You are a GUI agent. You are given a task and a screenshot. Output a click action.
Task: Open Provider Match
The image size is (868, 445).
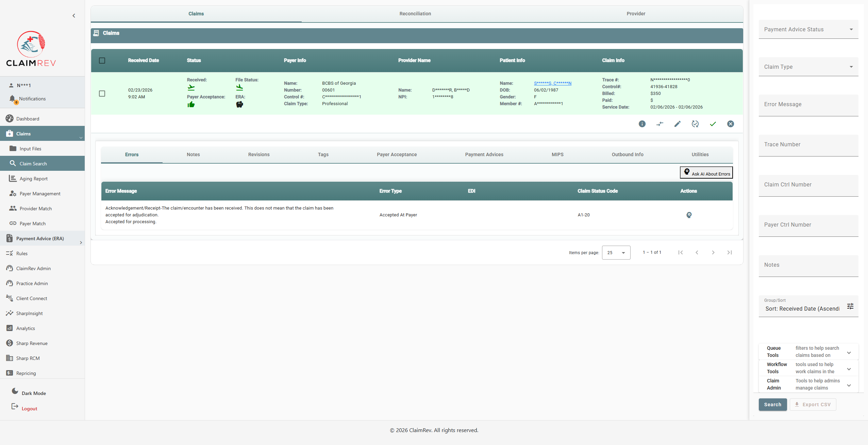pos(42,209)
